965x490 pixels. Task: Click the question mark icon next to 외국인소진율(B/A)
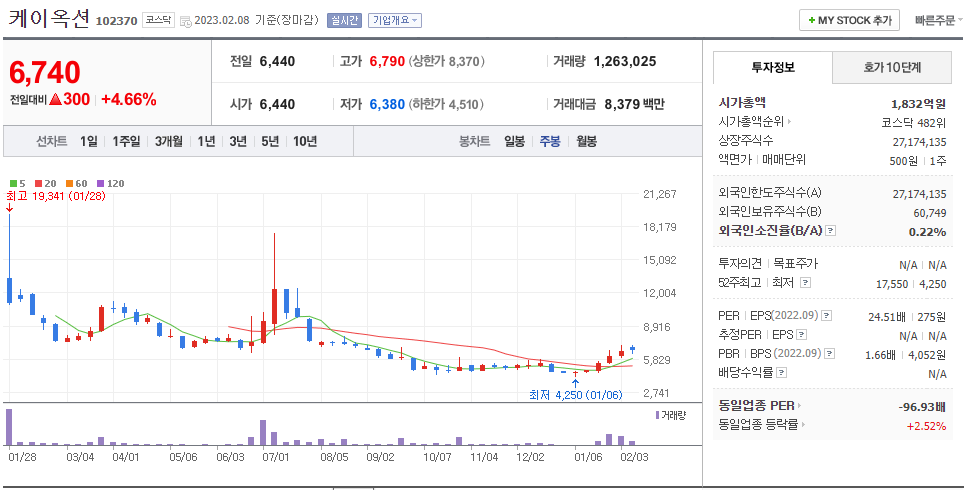click(831, 231)
